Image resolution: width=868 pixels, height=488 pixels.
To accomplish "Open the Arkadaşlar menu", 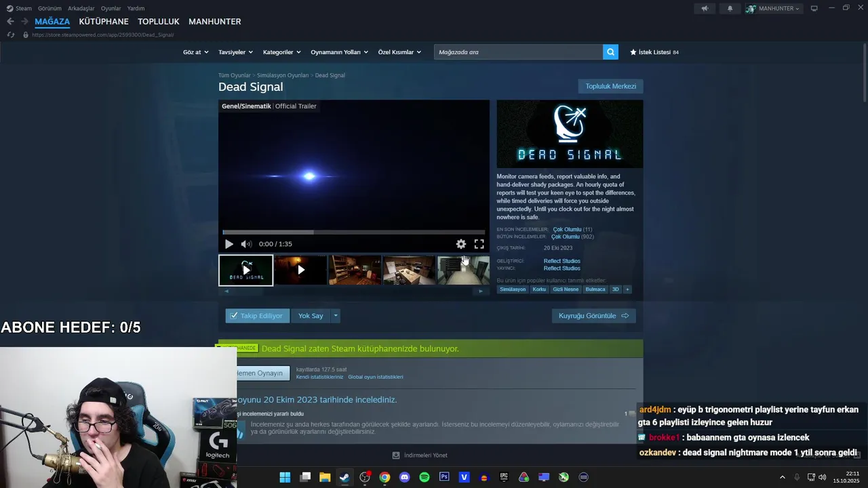I will (81, 8).
